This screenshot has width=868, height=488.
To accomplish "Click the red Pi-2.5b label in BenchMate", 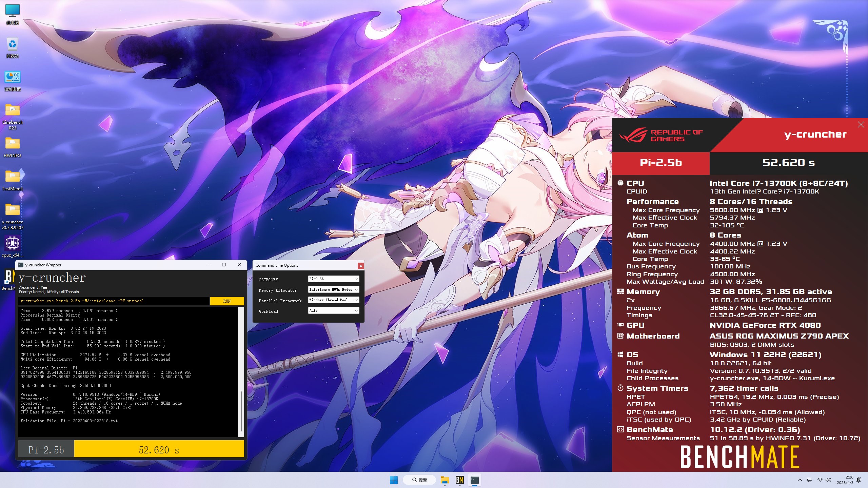I will tap(660, 163).
